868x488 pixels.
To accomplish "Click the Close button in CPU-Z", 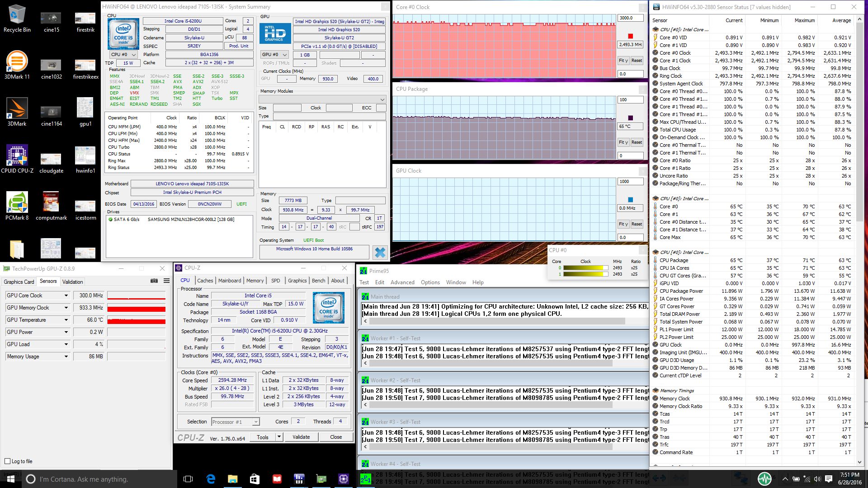I will click(x=336, y=437).
